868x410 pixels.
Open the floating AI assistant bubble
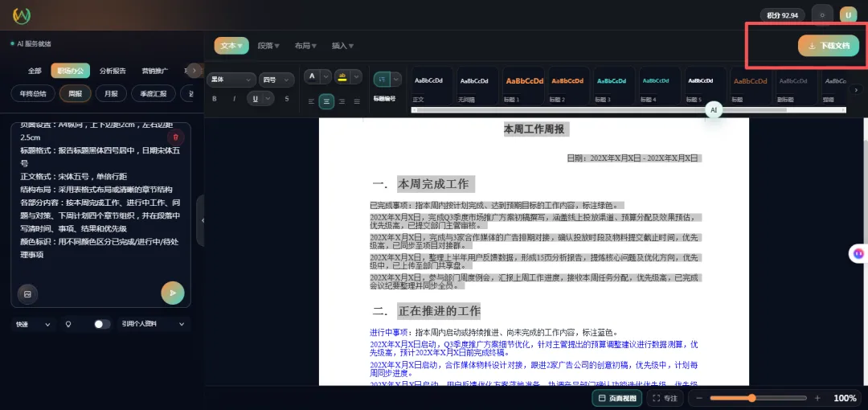tap(714, 110)
